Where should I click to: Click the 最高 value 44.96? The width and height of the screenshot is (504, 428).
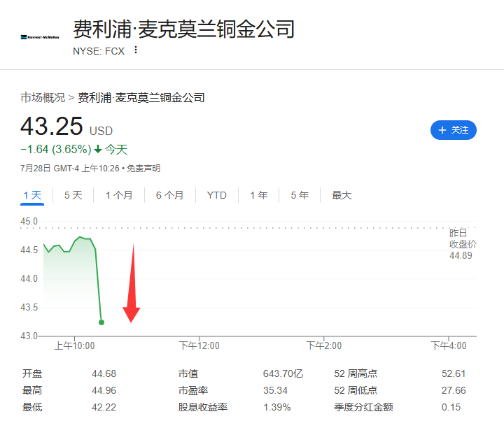pyautogui.click(x=104, y=390)
